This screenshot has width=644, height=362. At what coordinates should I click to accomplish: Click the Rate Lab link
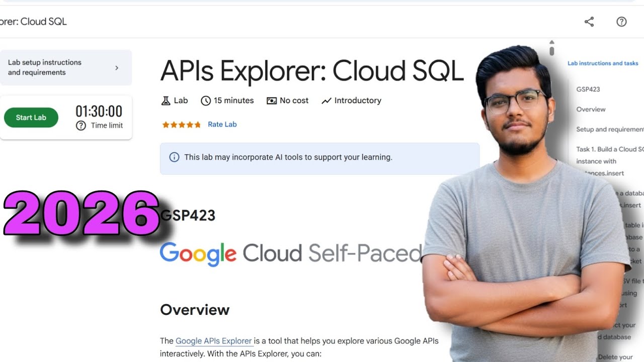(222, 124)
